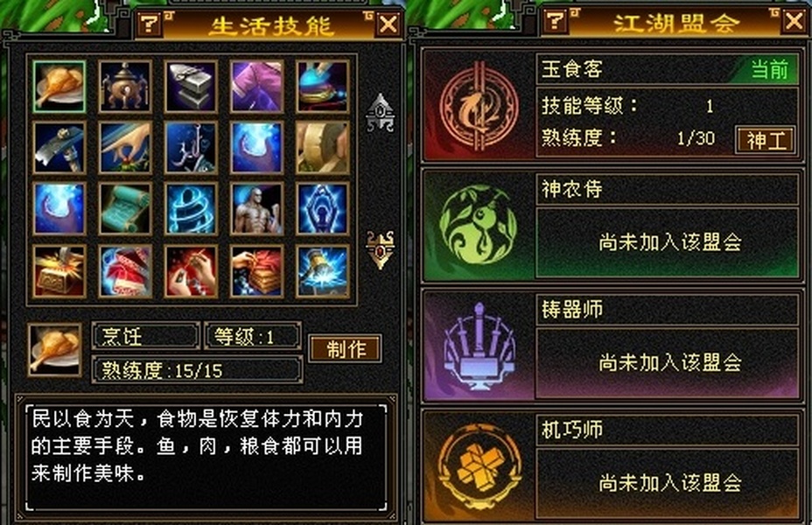The height and width of the screenshot is (525, 812).
Task: Click the up arrow in skill list
Action: (x=381, y=112)
